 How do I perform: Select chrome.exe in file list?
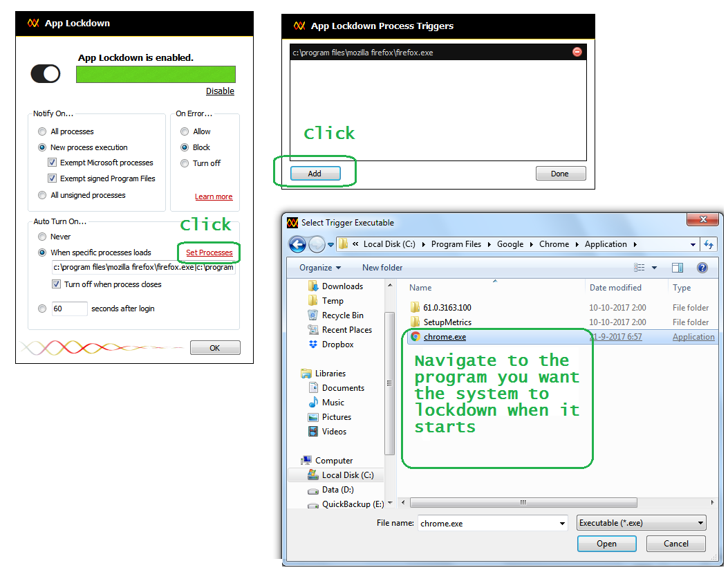[x=445, y=337]
